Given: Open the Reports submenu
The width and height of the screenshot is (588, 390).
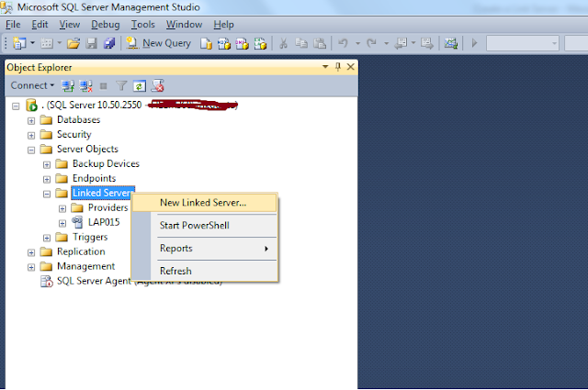Looking at the screenshot, I should coord(205,249).
